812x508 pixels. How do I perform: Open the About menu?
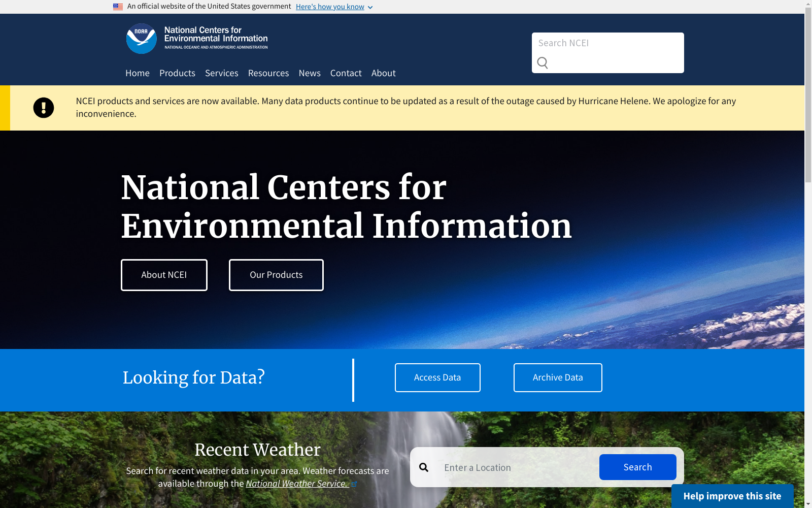pos(384,73)
